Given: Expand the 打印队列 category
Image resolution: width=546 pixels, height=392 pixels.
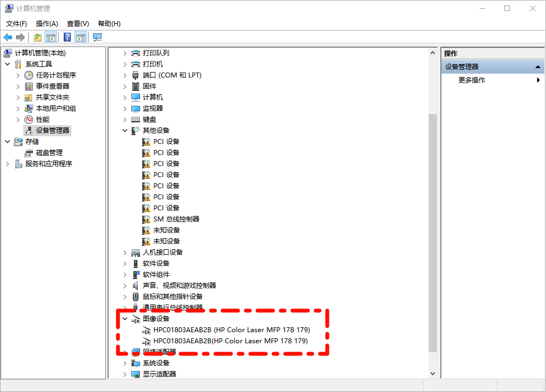Looking at the screenshot, I should click(x=125, y=53).
